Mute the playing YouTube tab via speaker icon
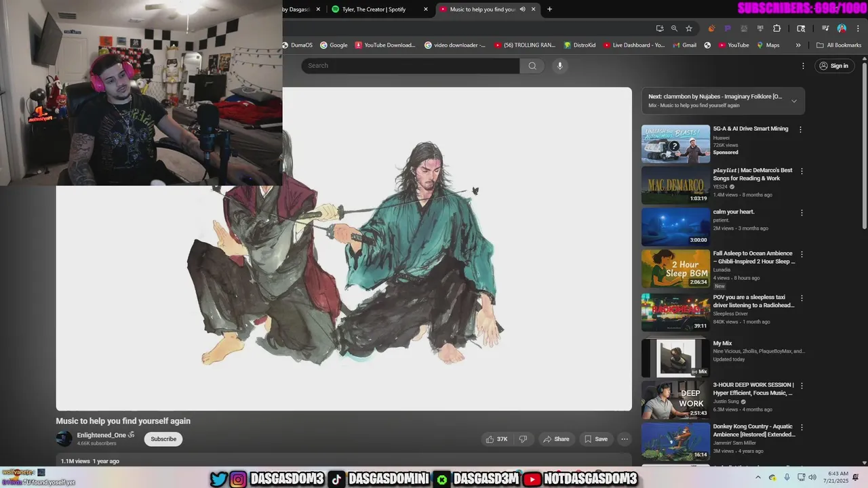The width and height of the screenshot is (868, 488). [522, 9]
